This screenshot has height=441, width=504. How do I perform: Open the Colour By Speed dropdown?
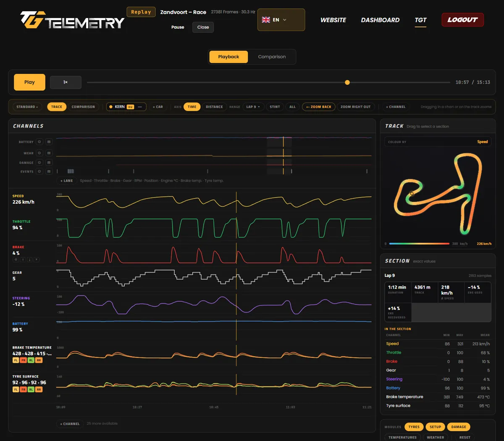pyautogui.click(x=438, y=142)
